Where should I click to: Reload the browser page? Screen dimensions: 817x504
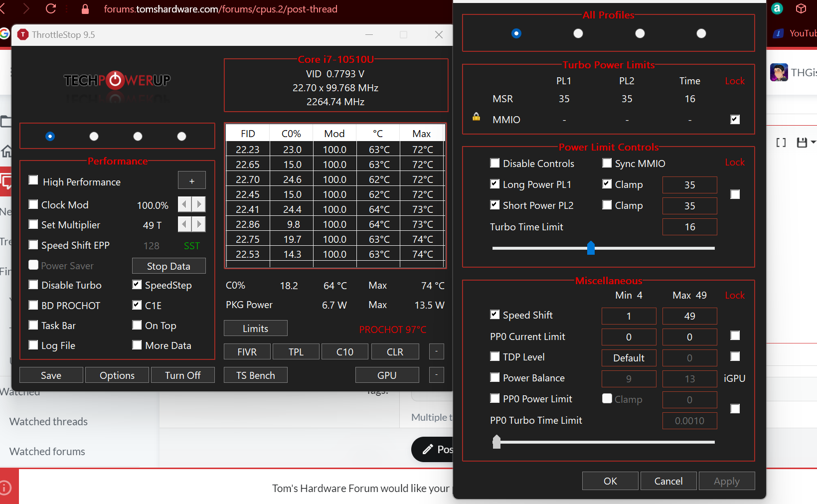point(51,8)
